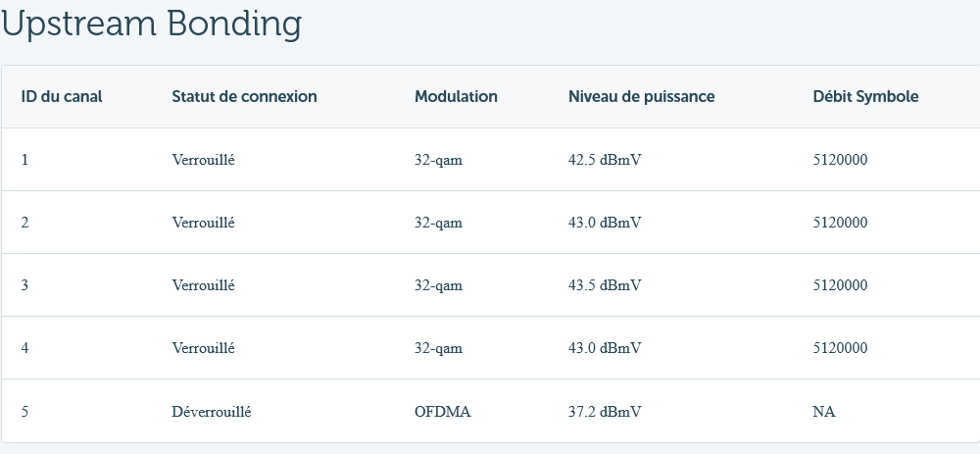980x454 pixels.
Task: Click the Niveau de puissance column header
Action: point(641,96)
